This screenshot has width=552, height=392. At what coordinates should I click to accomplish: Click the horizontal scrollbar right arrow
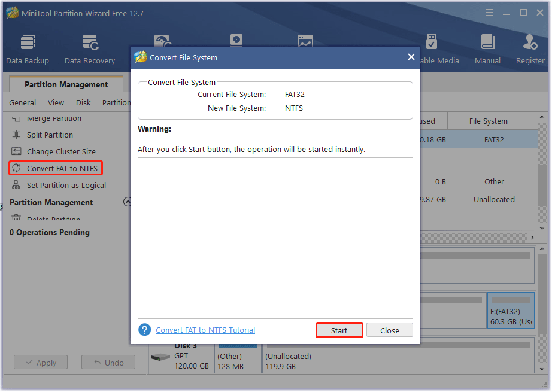click(533, 238)
